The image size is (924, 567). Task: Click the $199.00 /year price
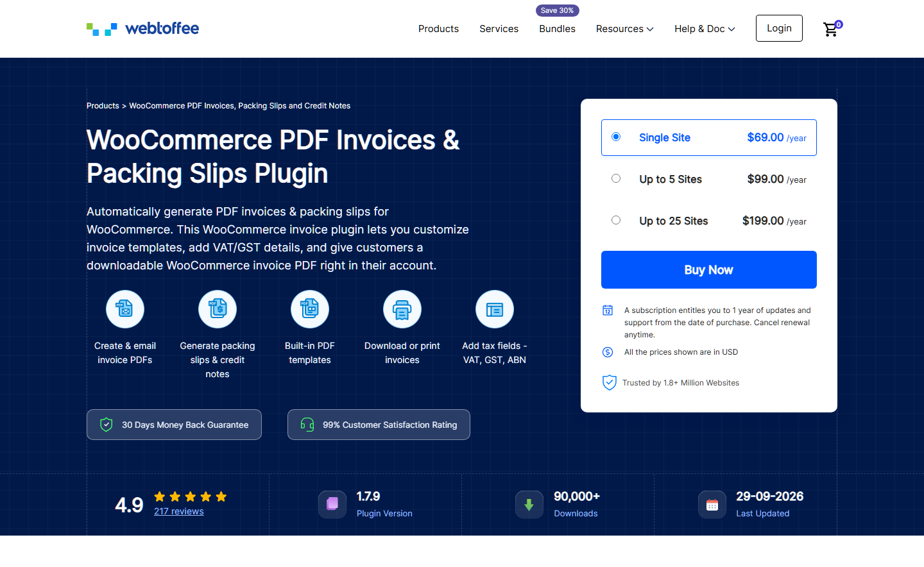point(774,221)
